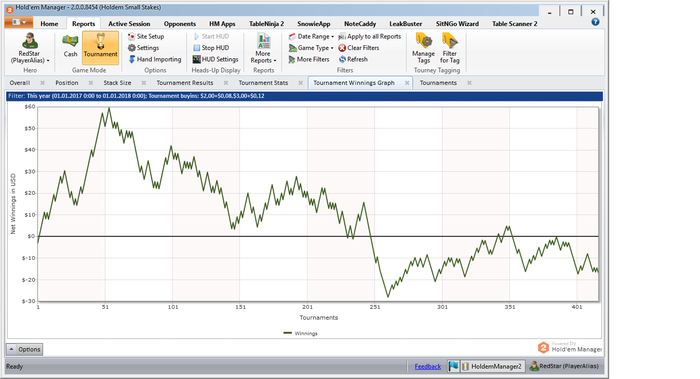Switch to the Tournament Results report tab
Viewport: 700px width, 379px height.
pos(185,83)
